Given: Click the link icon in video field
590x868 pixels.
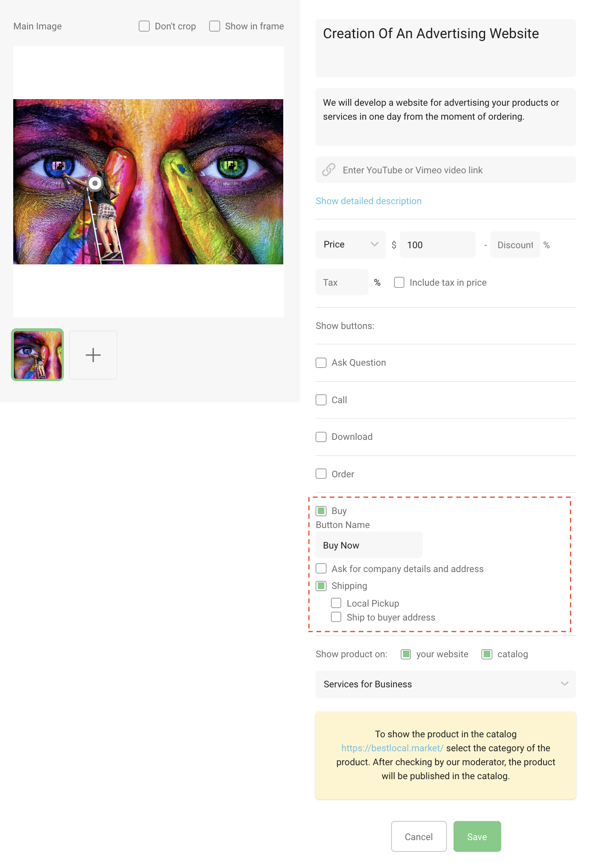Looking at the screenshot, I should (328, 170).
